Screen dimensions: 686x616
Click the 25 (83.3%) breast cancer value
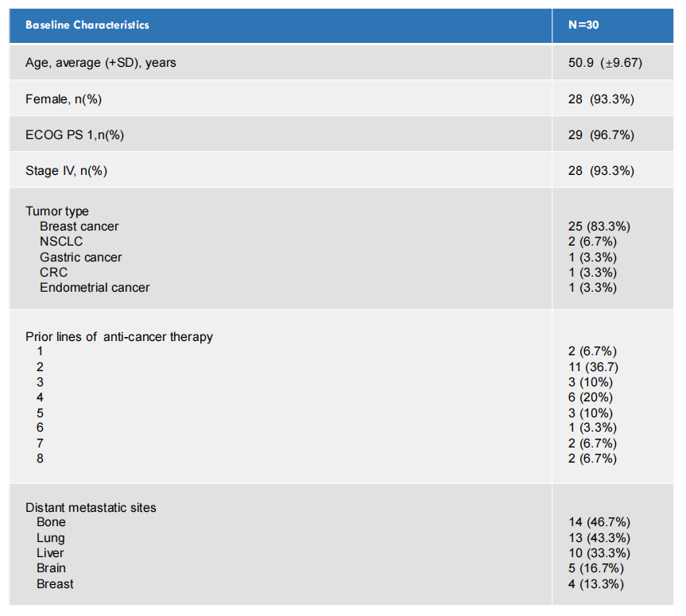click(x=599, y=227)
